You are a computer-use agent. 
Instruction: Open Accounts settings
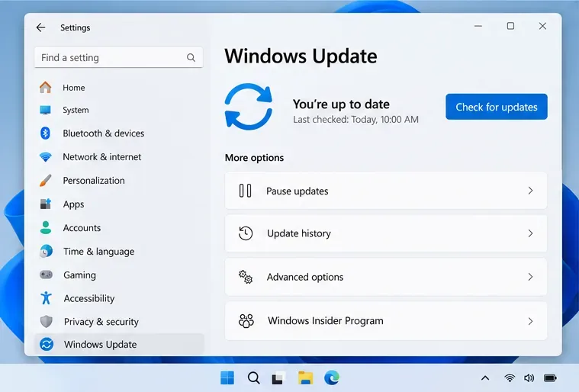click(119, 228)
